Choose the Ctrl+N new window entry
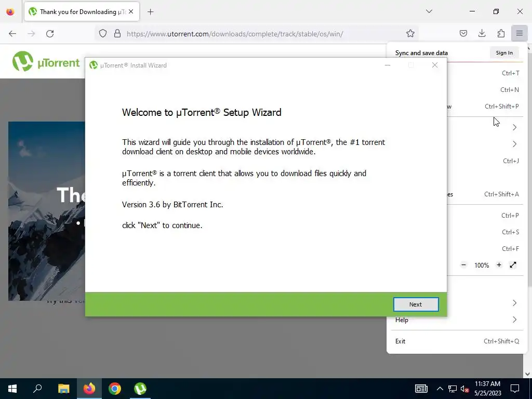This screenshot has height=399, width=532. point(485,89)
